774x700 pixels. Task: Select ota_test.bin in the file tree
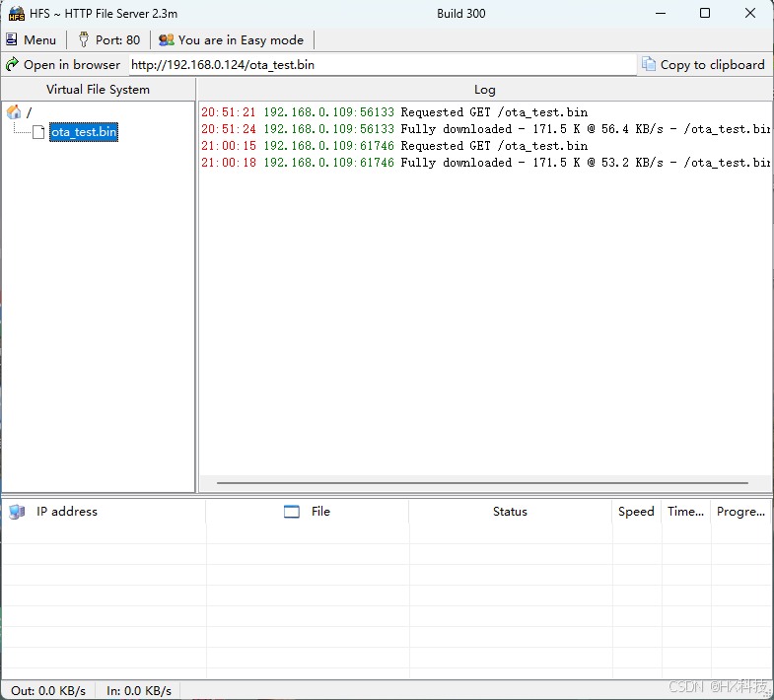[84, 132]
